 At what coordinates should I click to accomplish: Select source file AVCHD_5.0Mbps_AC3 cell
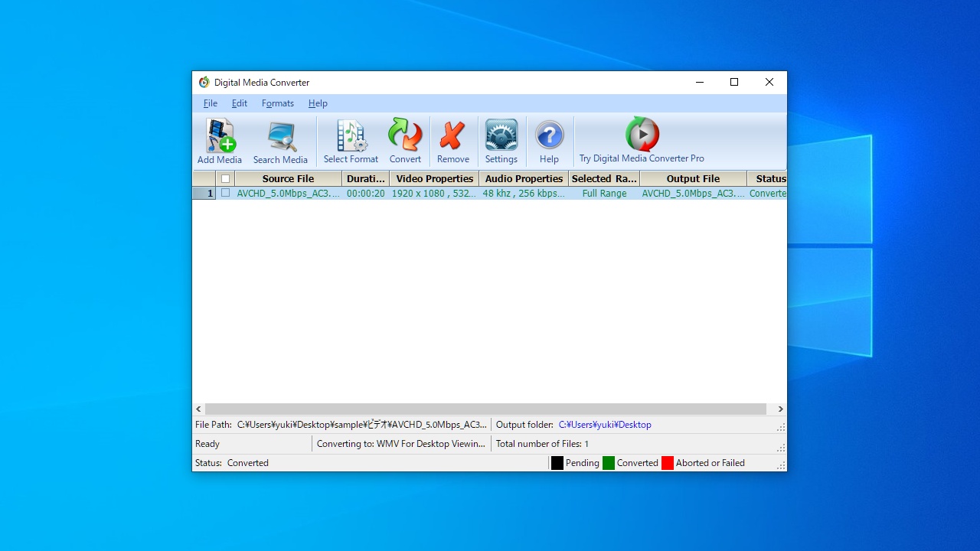pos(289,194)
